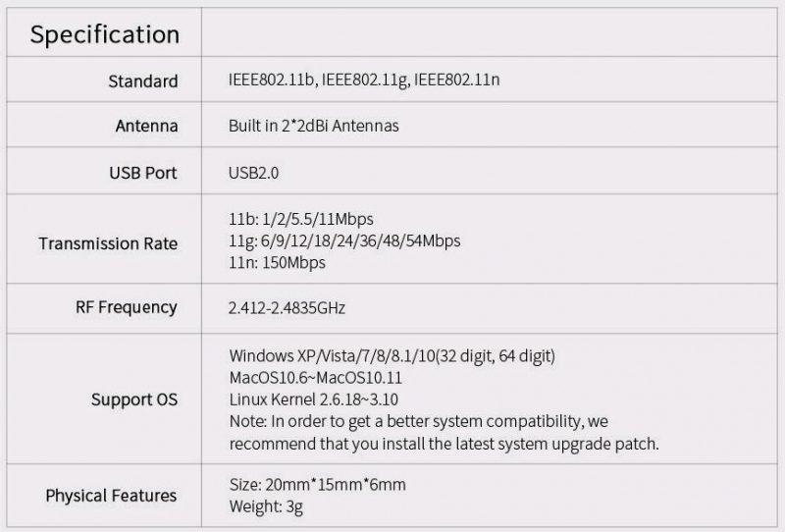785x532 pixels.
Task: Click the Windows XP/Vista/7/8/8.1/10 line
Action: (392, 356)
